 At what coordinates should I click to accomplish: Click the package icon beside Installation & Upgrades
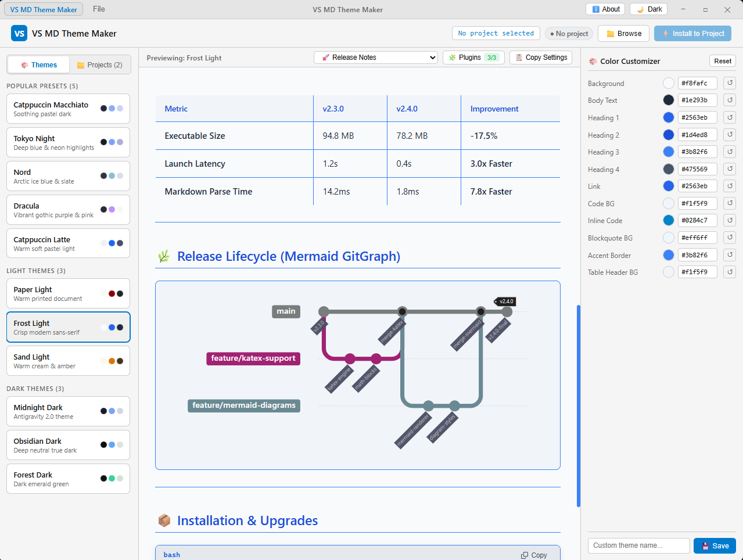pyautogui.click(x=164, y=520)
